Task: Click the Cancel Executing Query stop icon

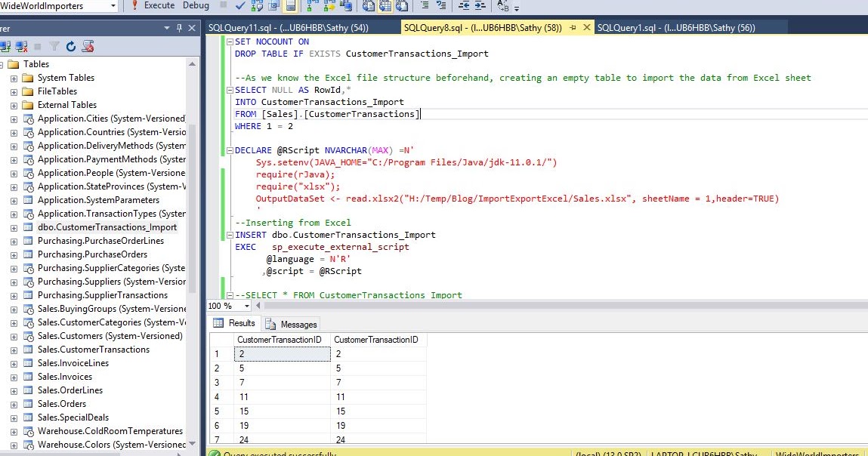Action: point(224,5)
